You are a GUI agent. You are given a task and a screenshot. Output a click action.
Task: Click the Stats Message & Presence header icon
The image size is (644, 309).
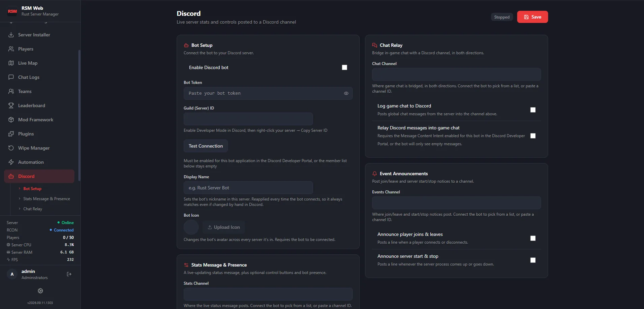coord(186,265)
